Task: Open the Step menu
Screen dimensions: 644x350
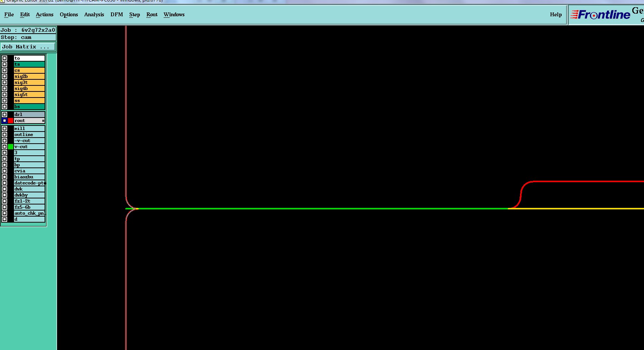Action: tap(135, 15)
